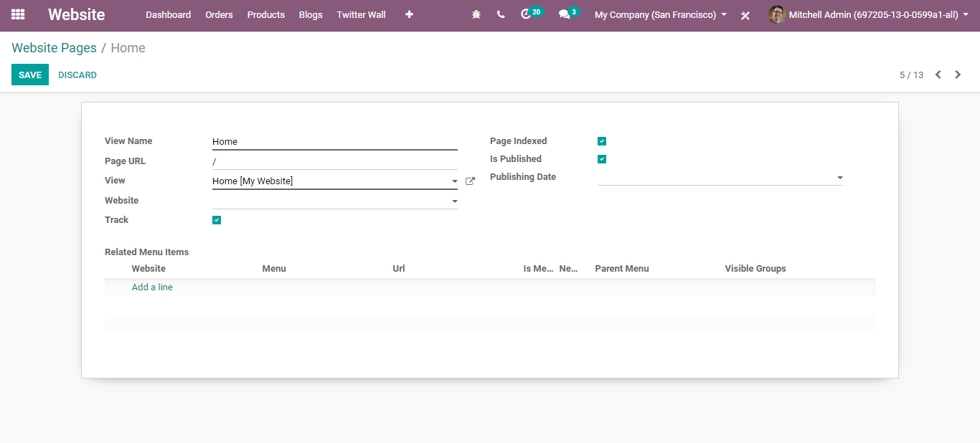Viewport: 980px width, 443px height.
Task: Toggle the Is Published checkbox
Action: point(602,159)
